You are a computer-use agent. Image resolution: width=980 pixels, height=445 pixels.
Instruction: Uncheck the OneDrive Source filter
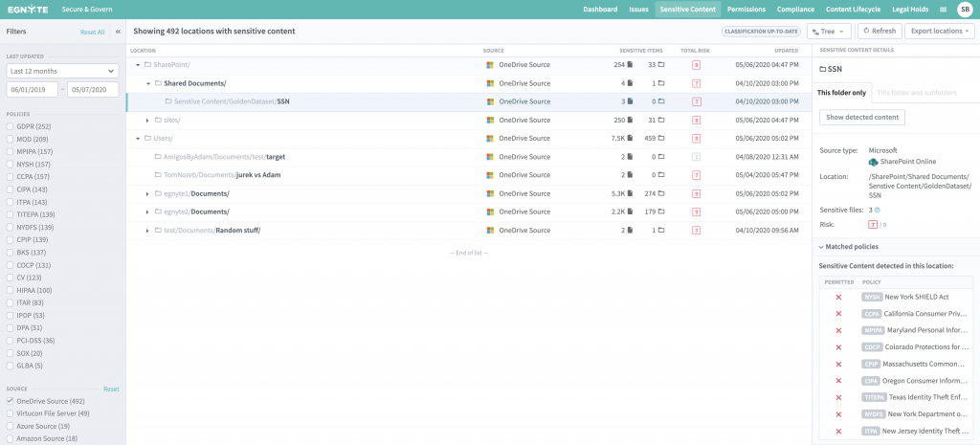pyautogui.click(x=11, y=401)
